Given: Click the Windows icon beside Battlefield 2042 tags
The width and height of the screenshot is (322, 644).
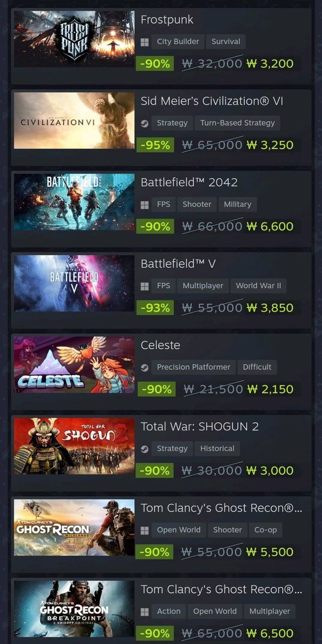Looking at the screenshot, I should (x=144, y=205).
